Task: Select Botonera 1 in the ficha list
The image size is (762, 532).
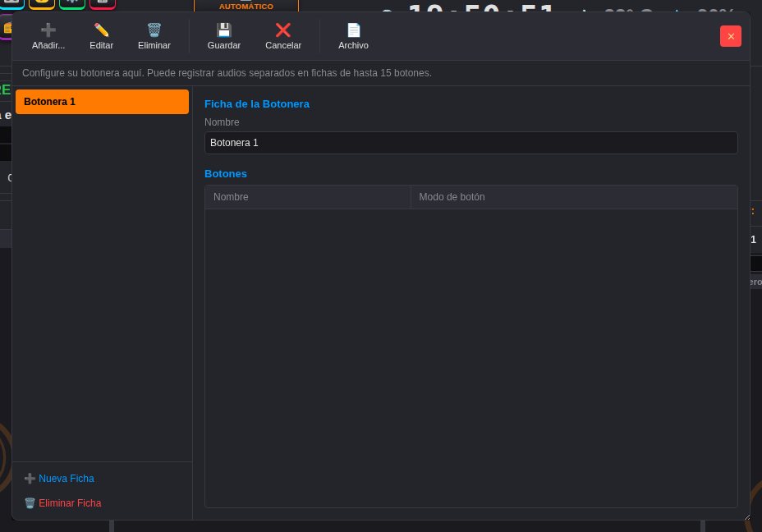Action: click(x=102, y=102)
